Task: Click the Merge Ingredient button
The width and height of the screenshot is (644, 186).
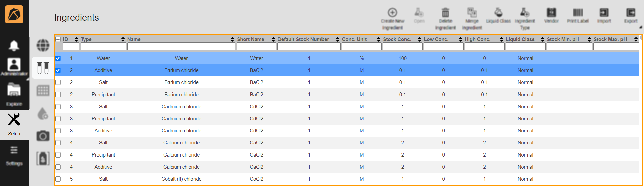Action: pos(472,18)
